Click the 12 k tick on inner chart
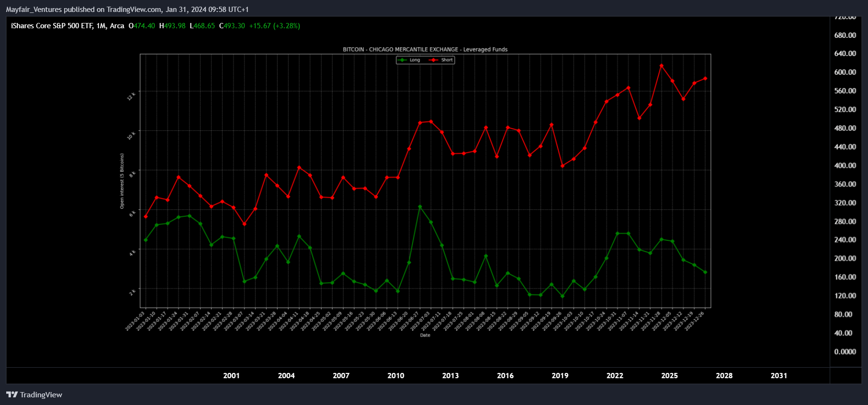Viewport: 868px width, 405px height. point(131,96)
